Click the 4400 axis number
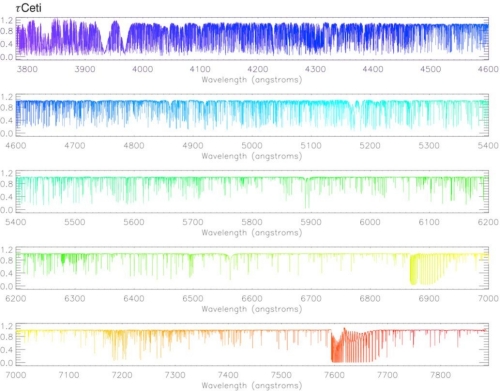The height and width of the screenshot is (391, 500). pyautogui.click(x=373, y=69)
